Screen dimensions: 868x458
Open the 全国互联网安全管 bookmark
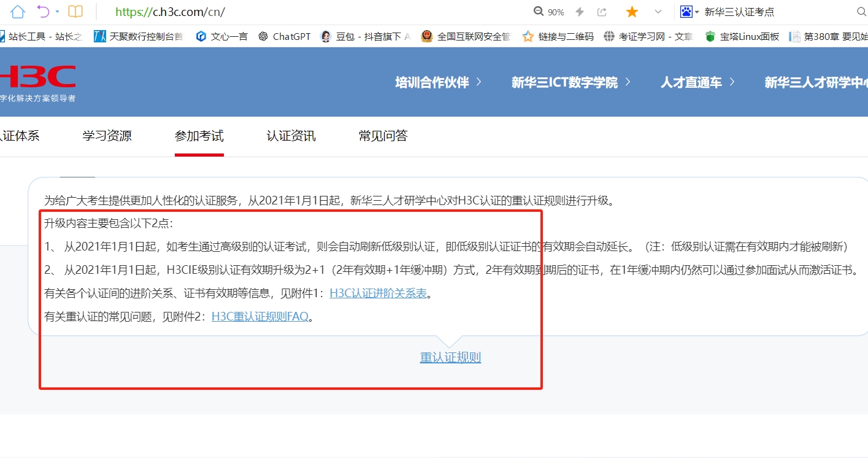466,37
